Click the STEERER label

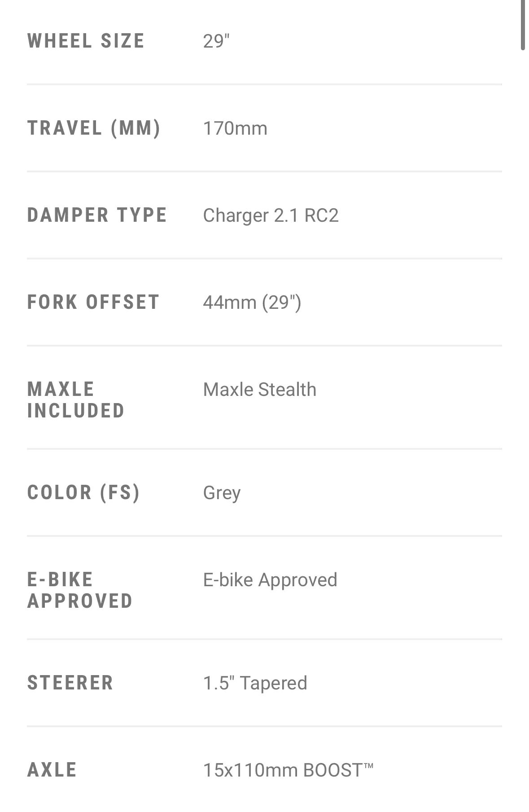[70, 683]
